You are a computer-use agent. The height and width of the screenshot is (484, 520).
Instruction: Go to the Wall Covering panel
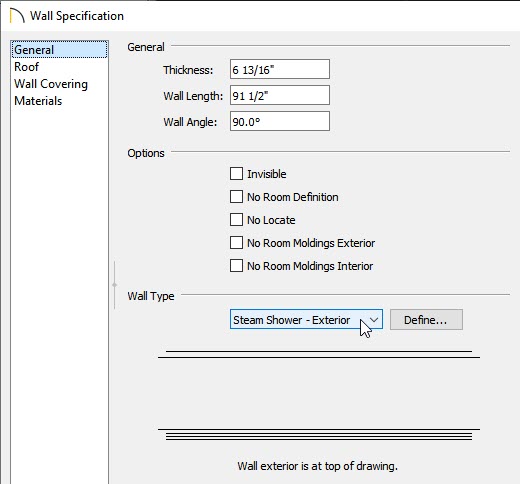tap(51, 84)
